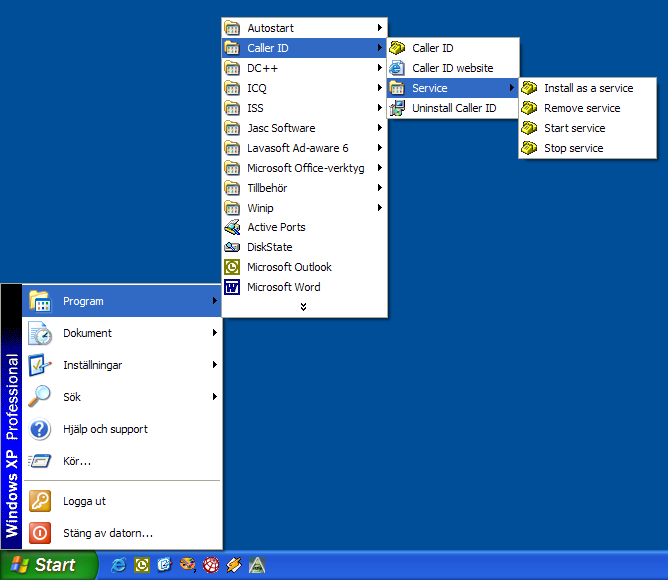This screenshot has width=668, height=580.
Task: Open Hjälp och support
Action: (x=122, y=429)
